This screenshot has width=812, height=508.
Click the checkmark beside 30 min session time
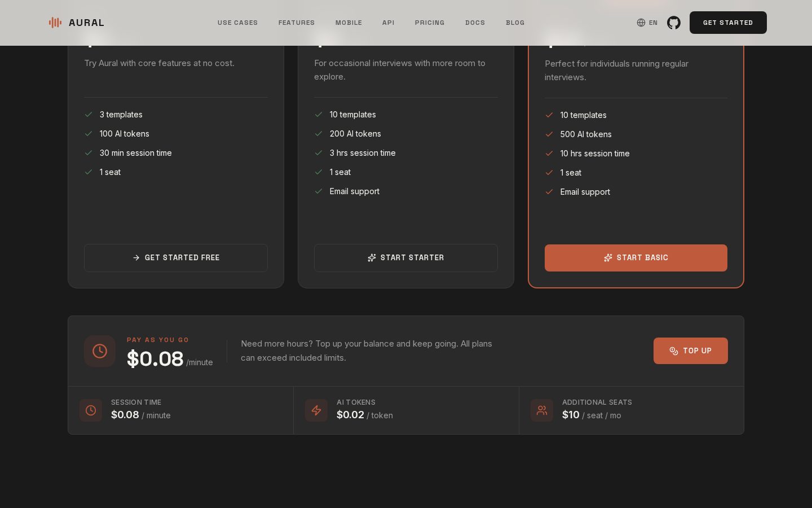(x=89, y=153)
